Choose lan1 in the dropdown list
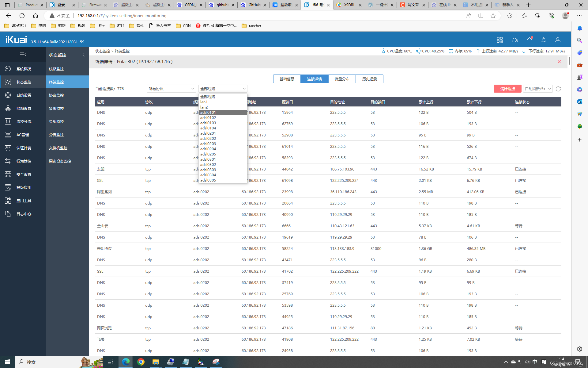 [204, 102]
